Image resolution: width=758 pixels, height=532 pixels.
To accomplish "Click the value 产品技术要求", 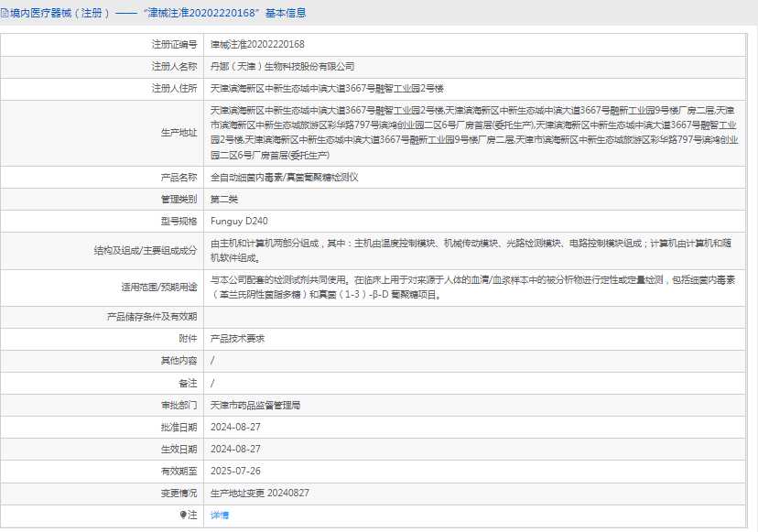I will tap(237, 339).
